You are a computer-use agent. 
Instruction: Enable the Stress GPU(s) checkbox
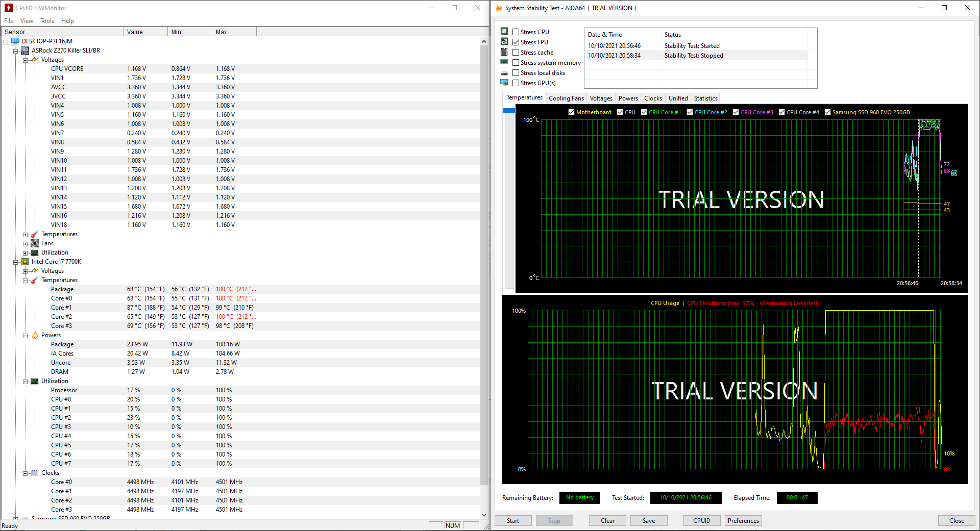pyautogui.click(x=516, y=83)
